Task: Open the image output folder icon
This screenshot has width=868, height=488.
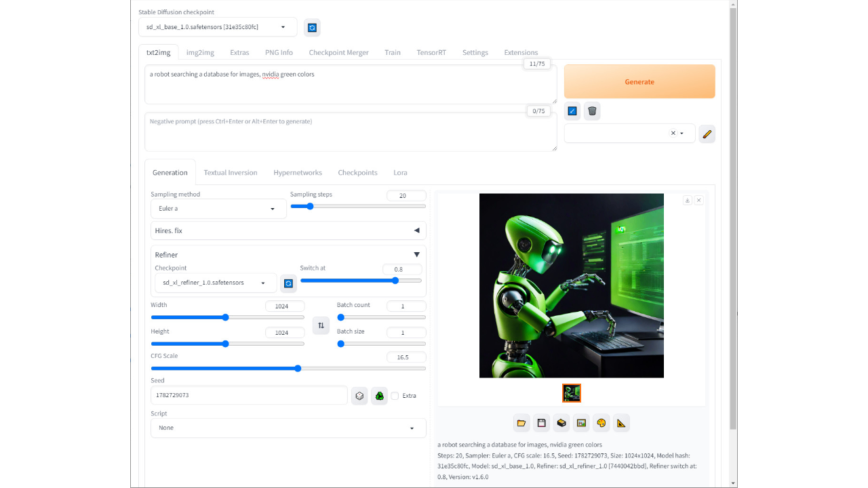Action: coord(521,422)
